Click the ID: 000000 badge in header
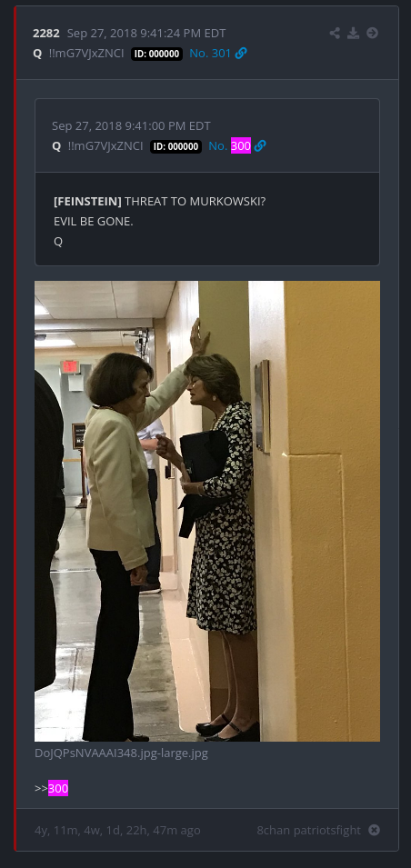The image size is (411, 868). [156, 54]
